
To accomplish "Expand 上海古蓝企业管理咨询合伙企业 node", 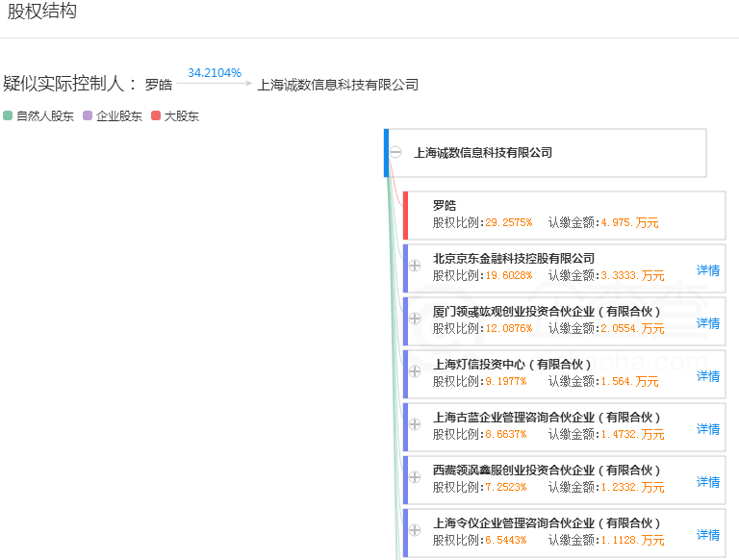I will tap(415, 424).
